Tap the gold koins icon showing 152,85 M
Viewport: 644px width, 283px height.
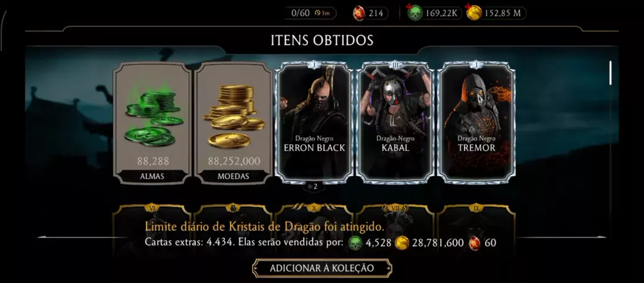473,13
